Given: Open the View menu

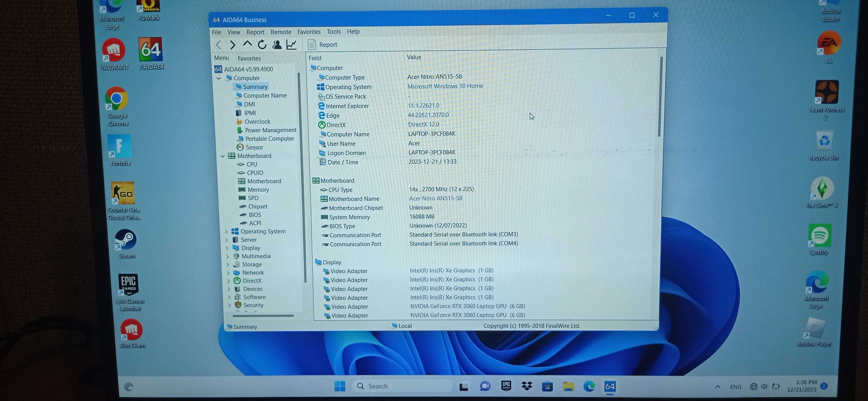Looking at the screenshot, I should click(234, 32).
